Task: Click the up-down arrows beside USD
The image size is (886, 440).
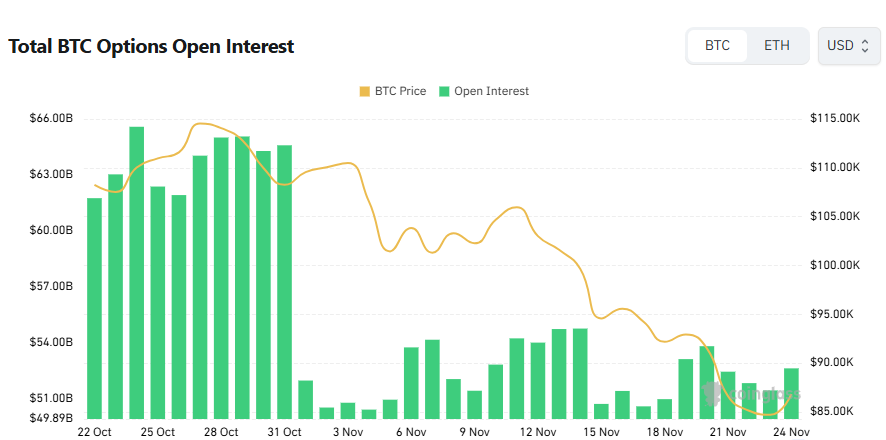Action: pyautogui.click(x=865, y=46)
